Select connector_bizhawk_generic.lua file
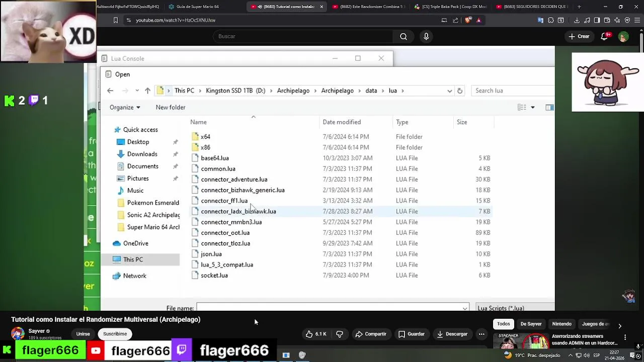Screen dimensions: 644x362 point(243,190)
